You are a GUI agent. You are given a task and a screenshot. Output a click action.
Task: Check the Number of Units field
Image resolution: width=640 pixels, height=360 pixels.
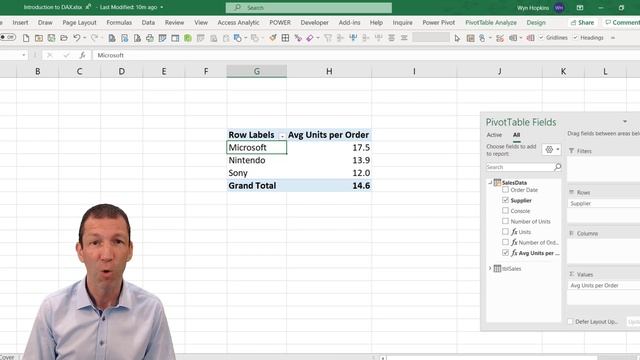point(505,221)
